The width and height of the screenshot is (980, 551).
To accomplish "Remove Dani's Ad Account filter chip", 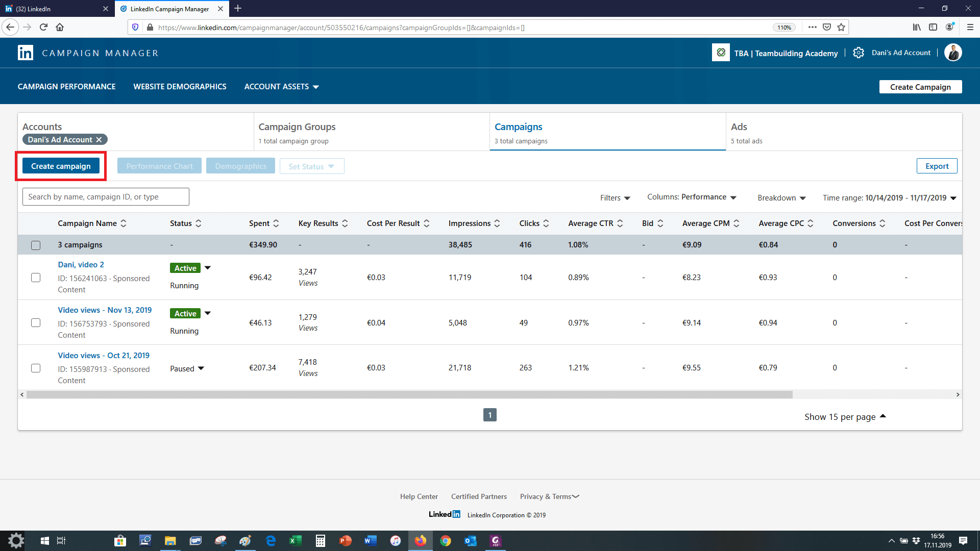I will pos(99,140).
